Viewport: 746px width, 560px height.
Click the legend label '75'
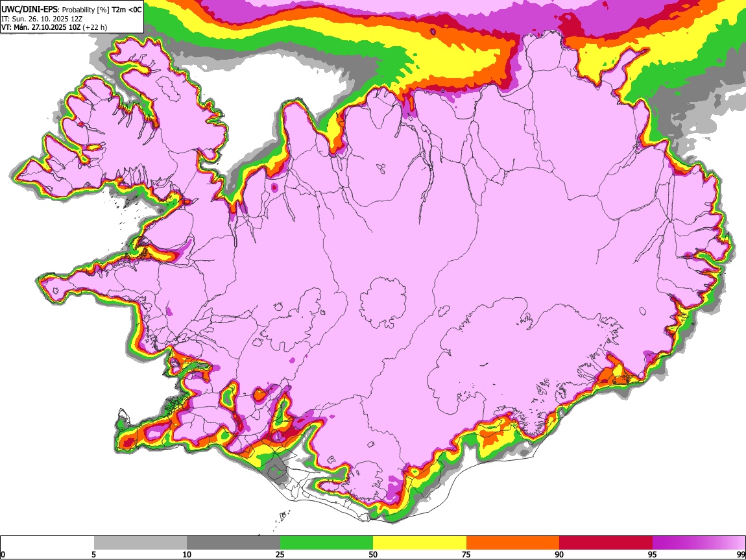(x=466, y=555)
